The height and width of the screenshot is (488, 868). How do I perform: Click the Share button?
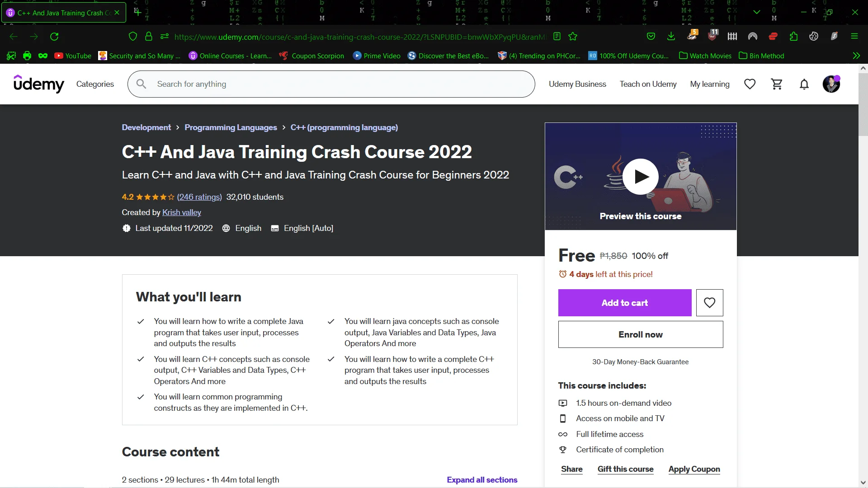point(572,469)
